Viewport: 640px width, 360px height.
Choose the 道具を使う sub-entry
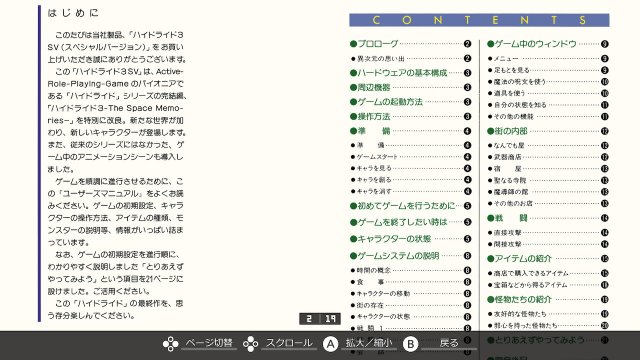(548, 93)
